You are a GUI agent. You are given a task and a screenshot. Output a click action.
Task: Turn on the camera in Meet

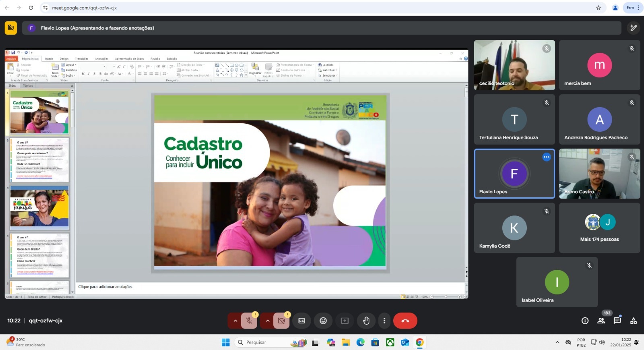(281, 321)
